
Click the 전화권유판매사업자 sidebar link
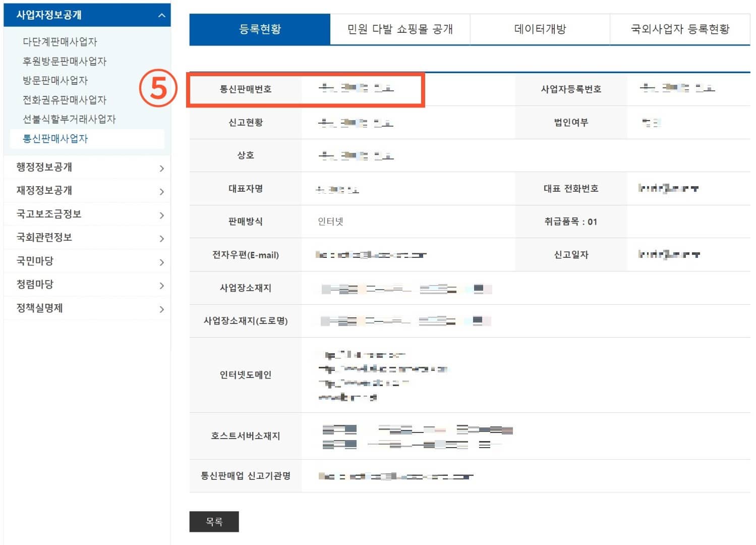point(65,99)
